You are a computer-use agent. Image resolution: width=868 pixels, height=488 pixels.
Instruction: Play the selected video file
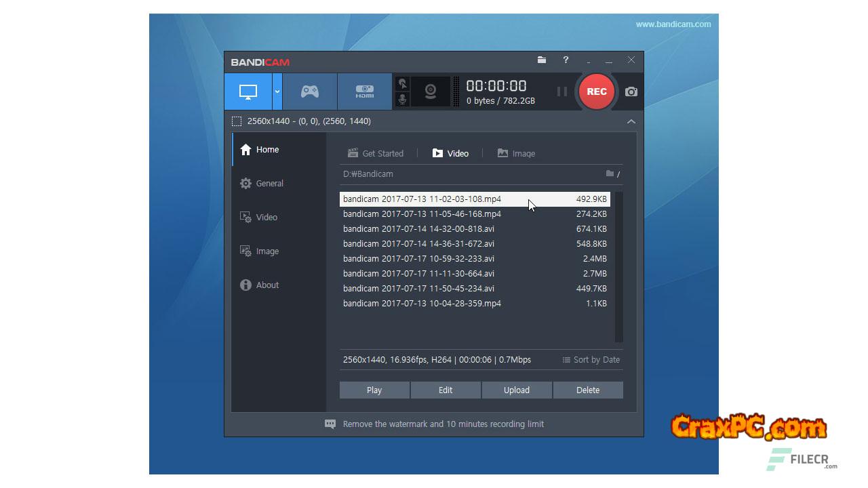click(x=374, y=390)
